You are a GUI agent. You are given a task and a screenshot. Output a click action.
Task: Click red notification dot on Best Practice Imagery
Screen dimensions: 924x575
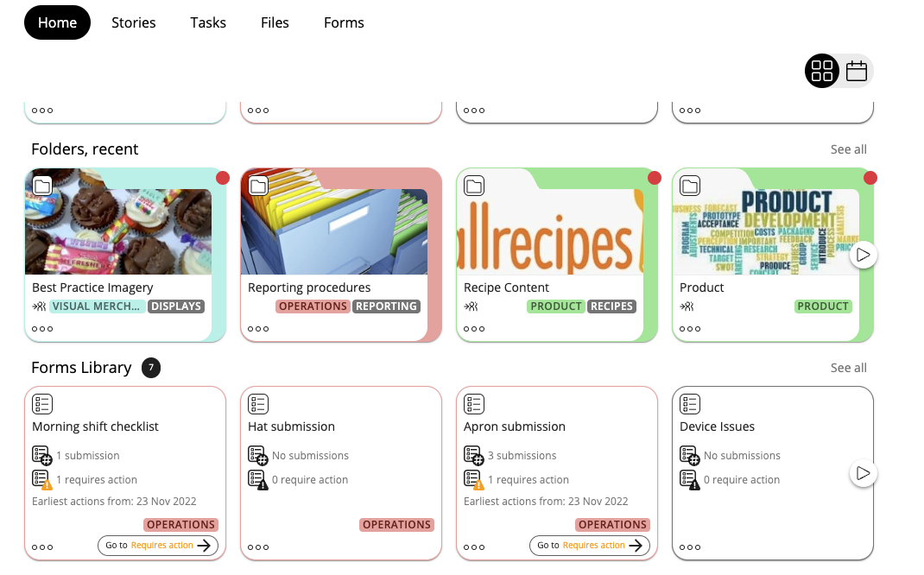click(x=222, y=178)
